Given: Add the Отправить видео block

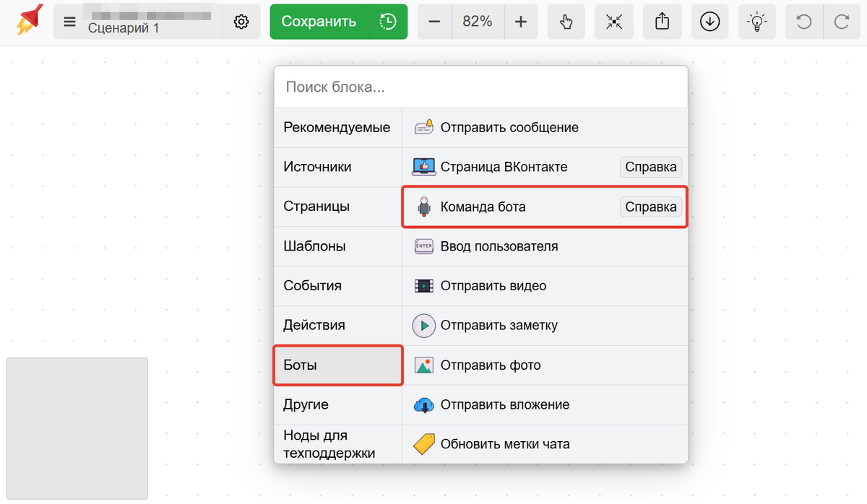Looking at the screenshot, I should coord(545,286).
